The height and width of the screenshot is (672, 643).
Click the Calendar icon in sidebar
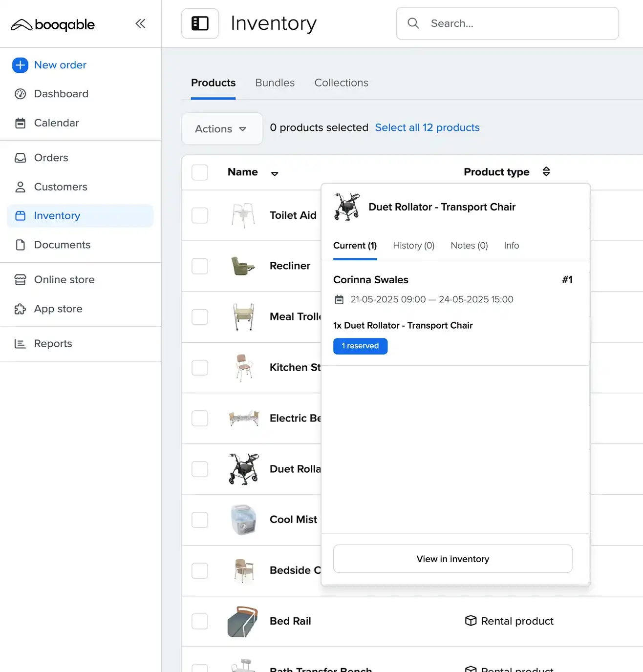[20, 123]
